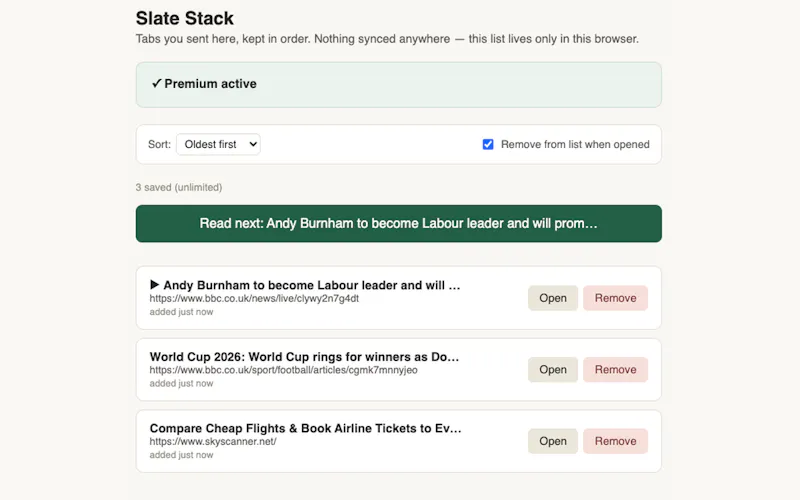
Task: Remove the World Cup 2026 entry
Action: point(615,369)
